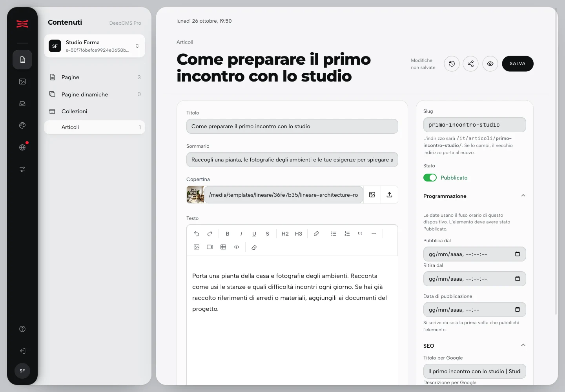
Task: Toggle the Pubblicato status switch
Action: pos(430,178)
